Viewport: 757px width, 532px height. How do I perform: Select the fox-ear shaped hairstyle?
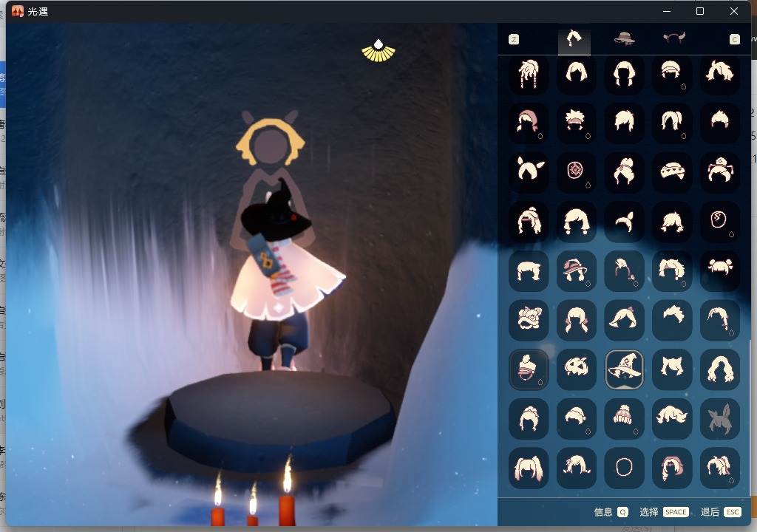[x=529, y=172]
